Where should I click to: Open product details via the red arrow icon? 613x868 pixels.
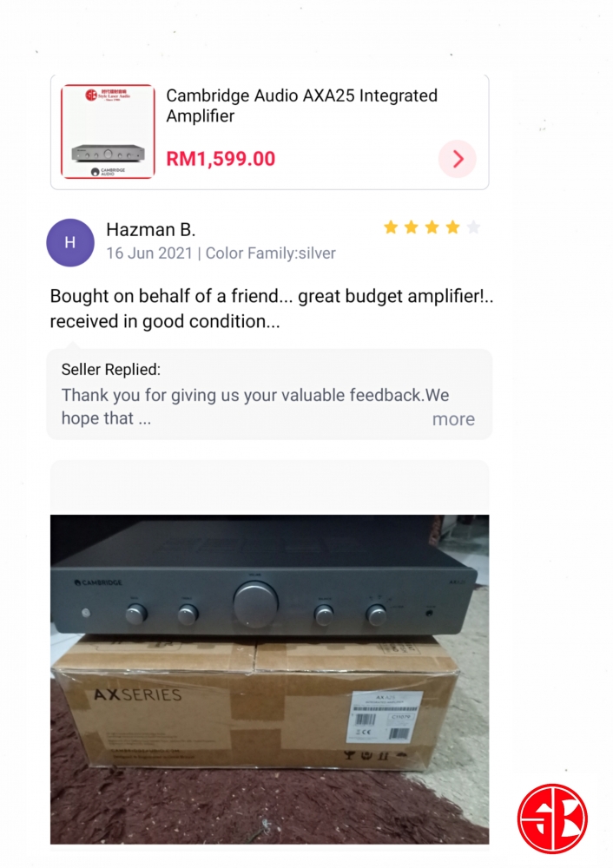(458, 159)
